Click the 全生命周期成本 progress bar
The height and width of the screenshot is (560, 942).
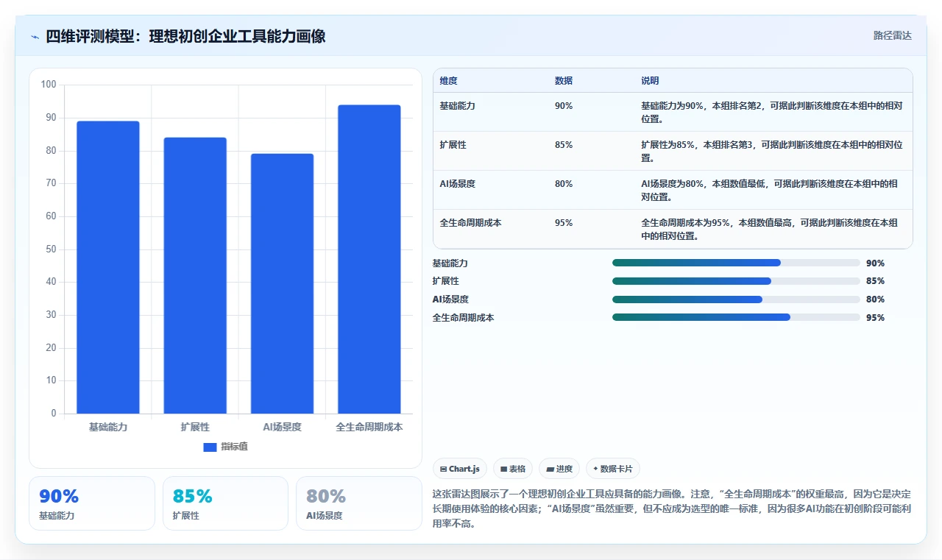coord(736,317)
